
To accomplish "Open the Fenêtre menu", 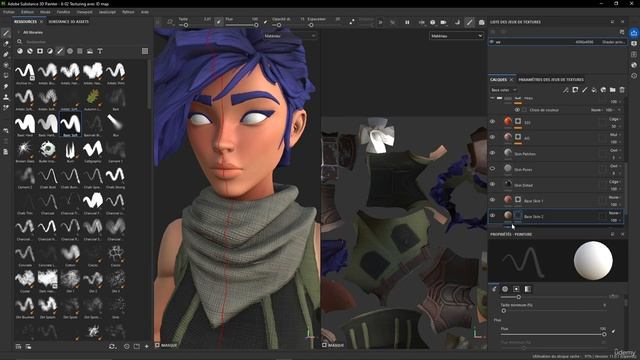I will click(x=63, y=12).
